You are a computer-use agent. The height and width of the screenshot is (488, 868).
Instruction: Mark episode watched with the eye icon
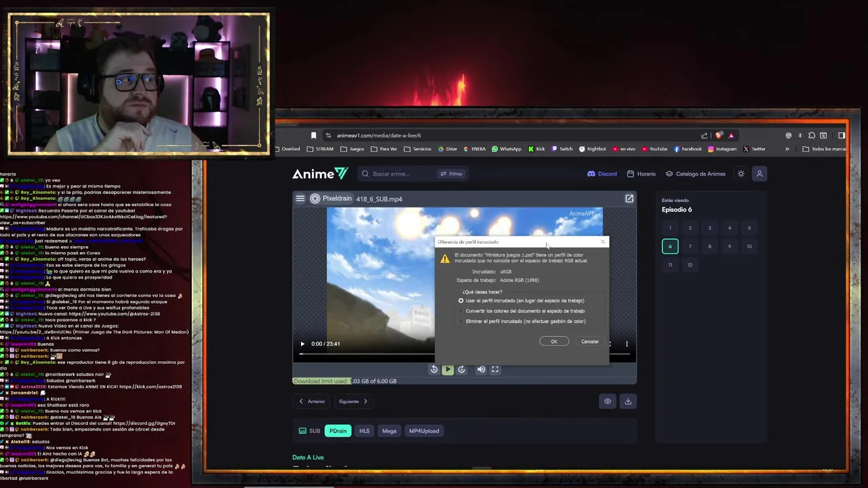click(608, 401)
